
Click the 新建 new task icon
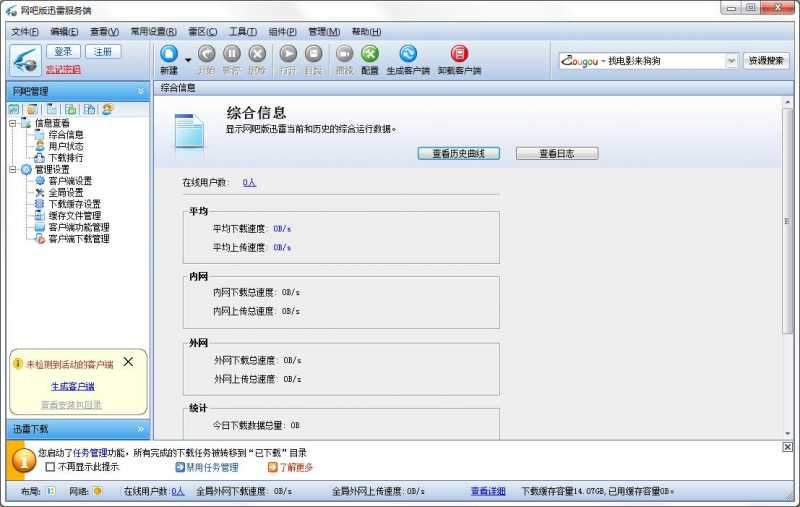[x=169, y=54]
